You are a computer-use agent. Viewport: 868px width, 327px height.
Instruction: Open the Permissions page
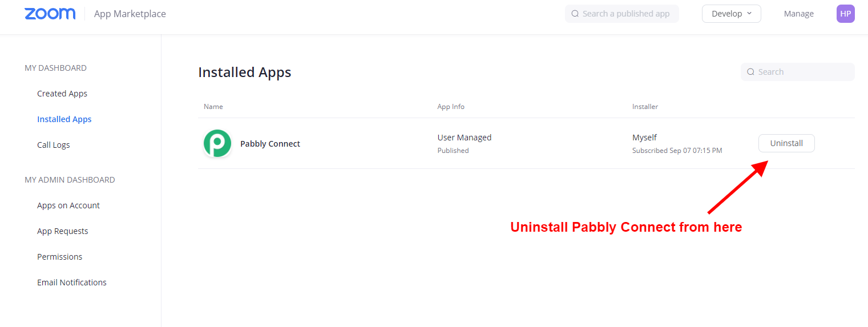[60, 257]
